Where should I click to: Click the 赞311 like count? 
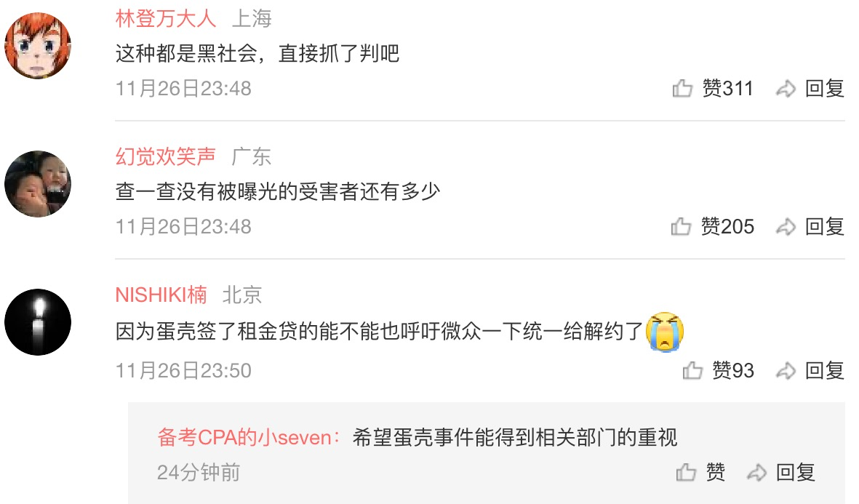(x=727, y=88)
